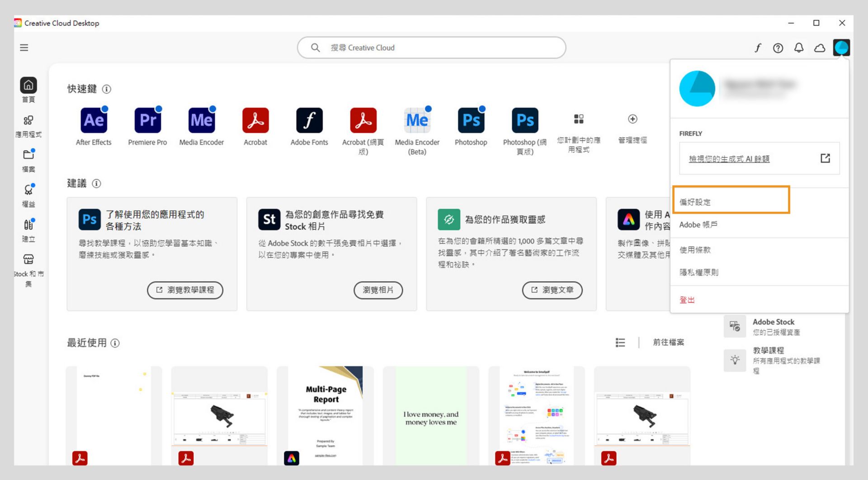
Task: Click 瀏覽文章 button
Action: coord(552,290)
